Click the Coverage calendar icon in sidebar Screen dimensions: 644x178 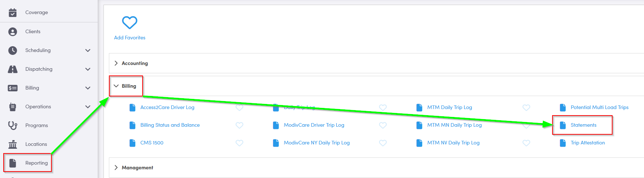click(13, 13)
